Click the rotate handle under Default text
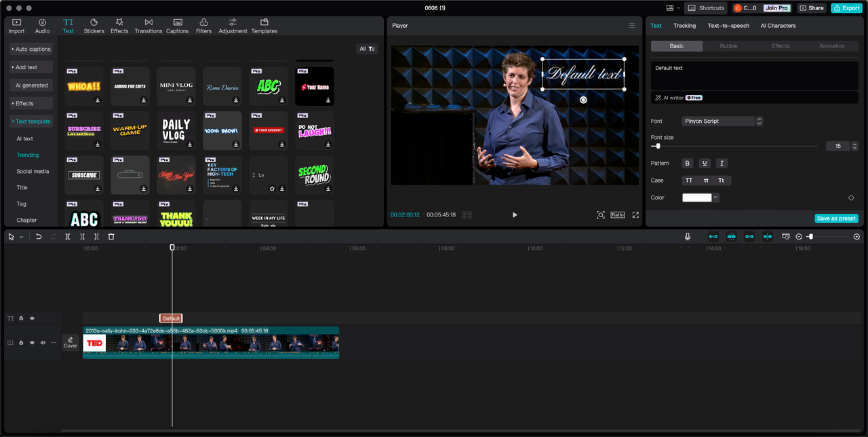The image size is (868, 437). (x=583, y=100)
